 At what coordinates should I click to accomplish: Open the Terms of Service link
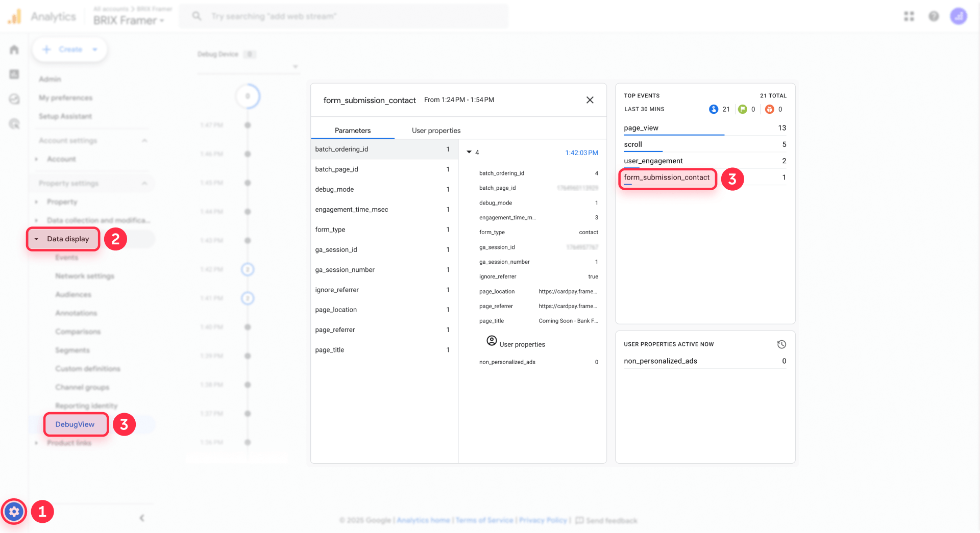(484, 520)
